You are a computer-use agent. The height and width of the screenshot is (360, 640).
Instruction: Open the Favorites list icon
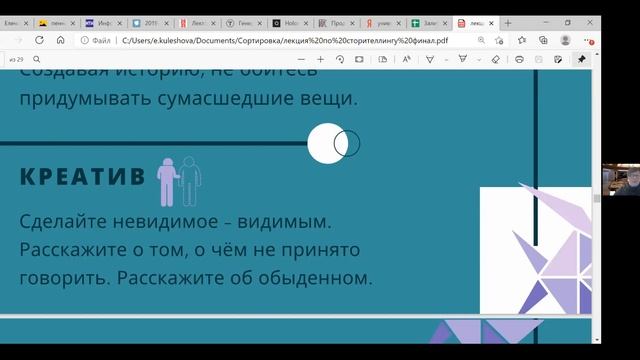tap(522, 40)
